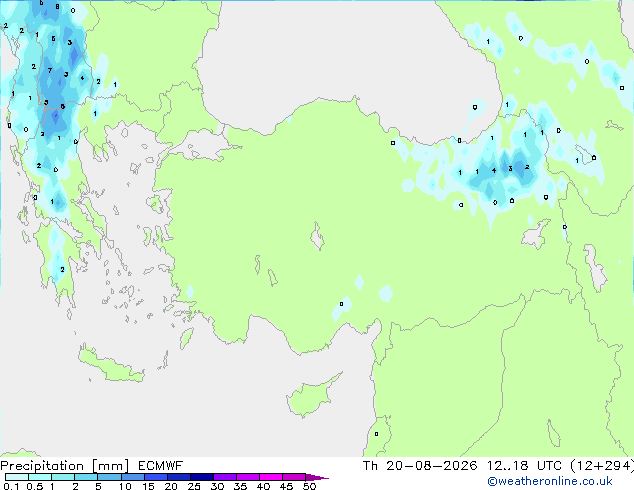Click the 'Th' weekday label
The height and width of the screenshot is (490, 634).
click(370, 466)
